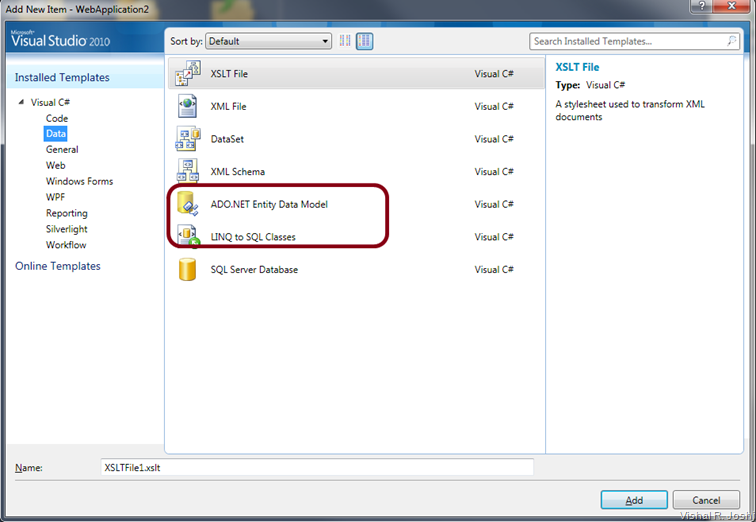
Task: Click the 'XSLT File' template name
Action: click(229, 74)
